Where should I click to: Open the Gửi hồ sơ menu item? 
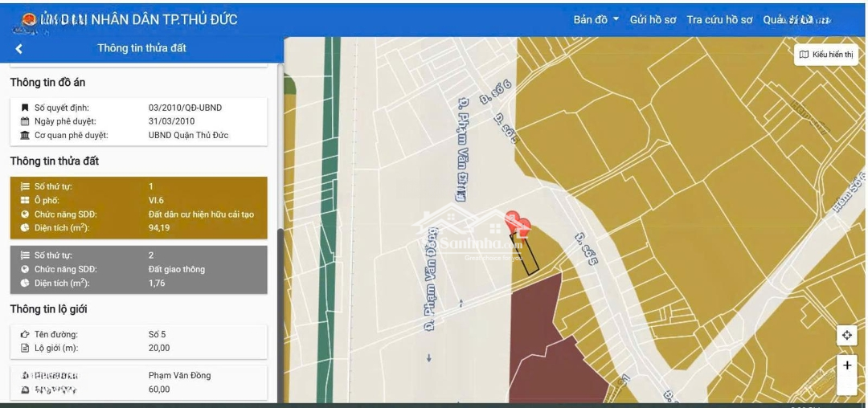653,20
